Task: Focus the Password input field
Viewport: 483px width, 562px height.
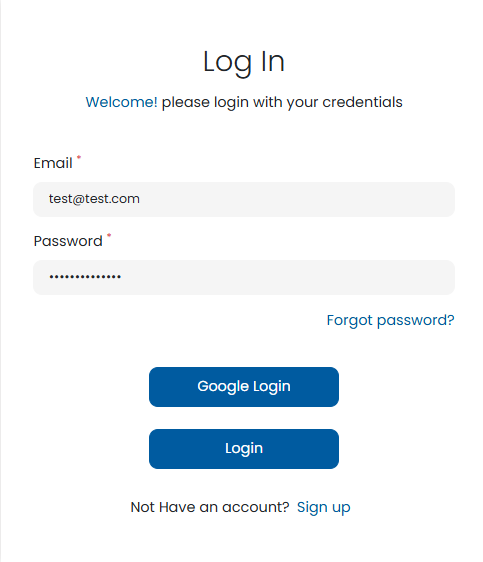Action: (x=244, y=277)
